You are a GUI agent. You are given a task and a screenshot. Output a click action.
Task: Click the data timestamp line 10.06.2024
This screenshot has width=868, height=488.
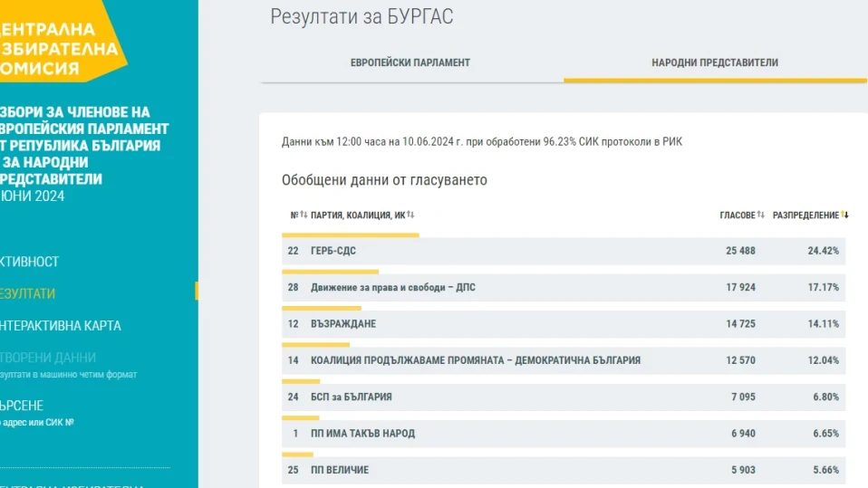(x=482, y=141)
